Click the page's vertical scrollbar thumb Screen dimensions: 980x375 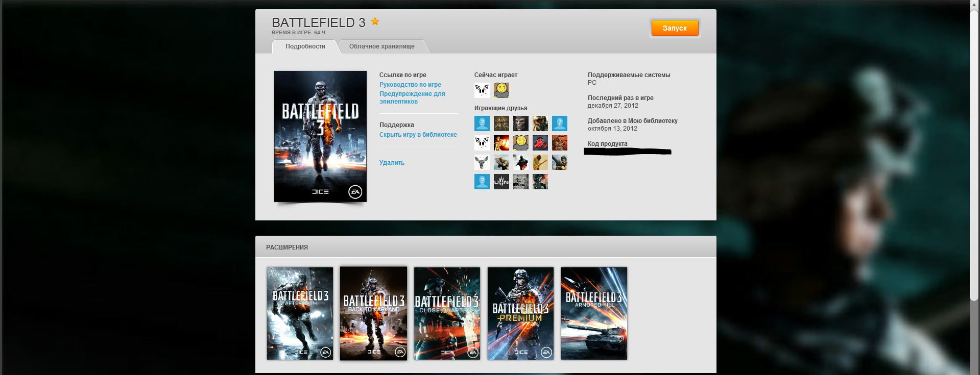974,156
